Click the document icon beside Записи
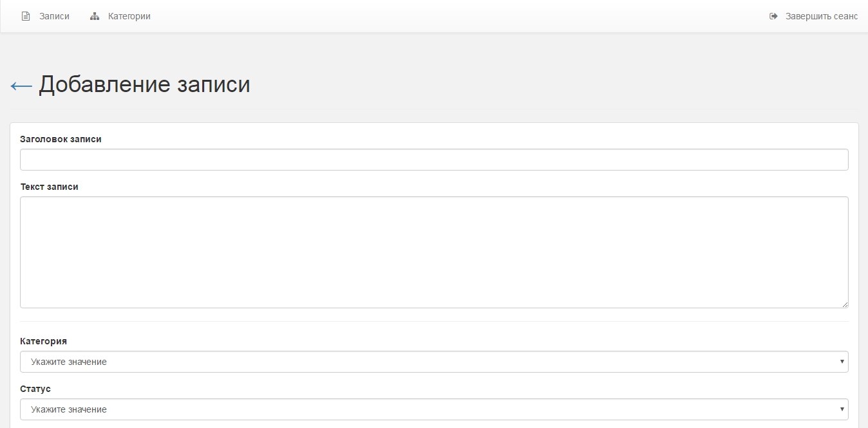This screenshot has width=868, height=428. point(26,16)
